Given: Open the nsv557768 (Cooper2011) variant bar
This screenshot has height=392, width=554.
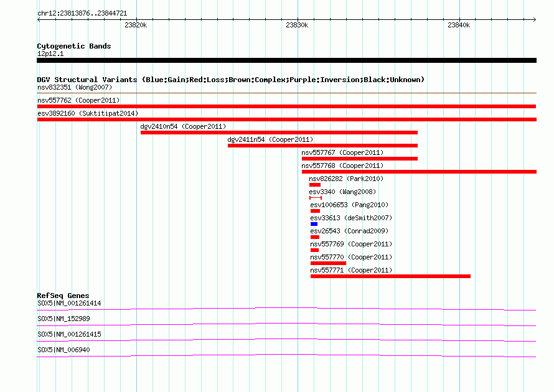Looking at the screenshot, I should point(419,172).
